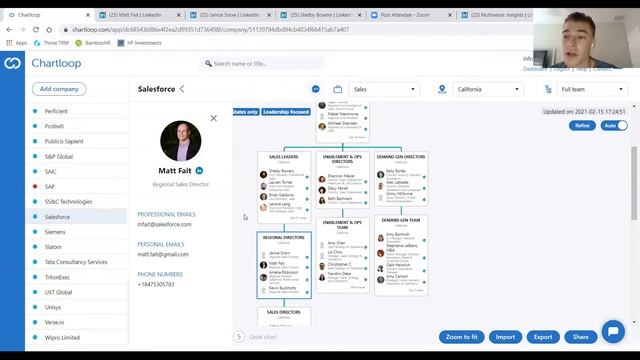
Task: Click the Refine button
Action: tap(582, 125)
